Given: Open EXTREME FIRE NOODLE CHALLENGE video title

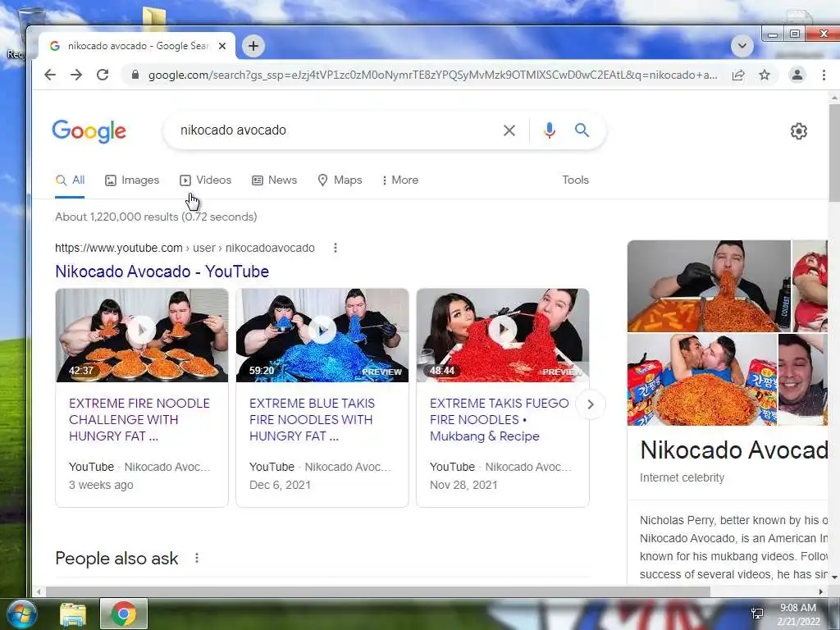Looking at the screenshot, I should click(x=139, y=420).
